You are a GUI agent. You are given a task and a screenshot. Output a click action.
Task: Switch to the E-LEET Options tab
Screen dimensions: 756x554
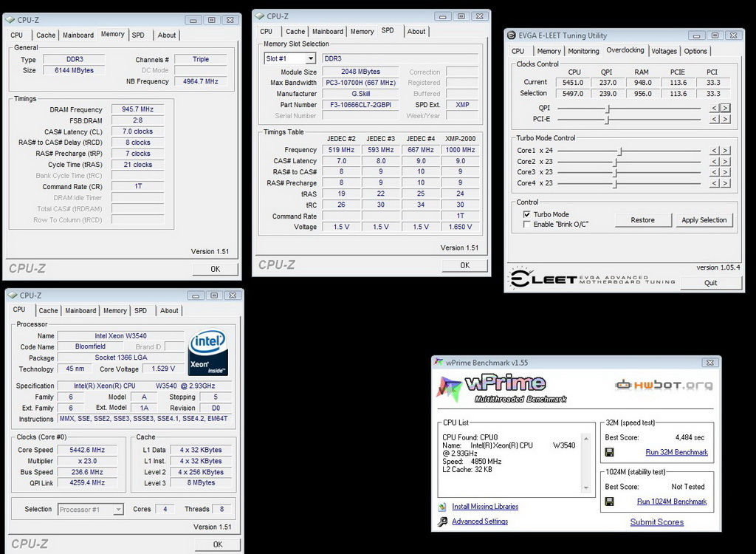[x=695, y=51]
